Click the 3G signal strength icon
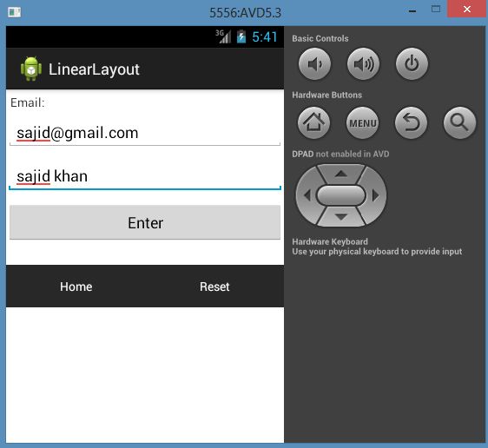The height and width of the screenshot is (448, 488). tap(223, 36)
